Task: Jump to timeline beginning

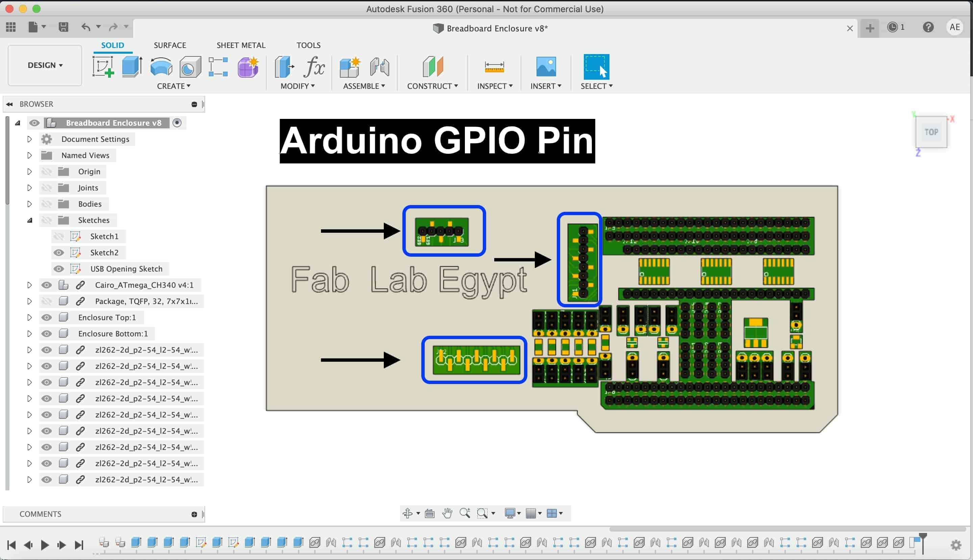Action: pos(11,545)
